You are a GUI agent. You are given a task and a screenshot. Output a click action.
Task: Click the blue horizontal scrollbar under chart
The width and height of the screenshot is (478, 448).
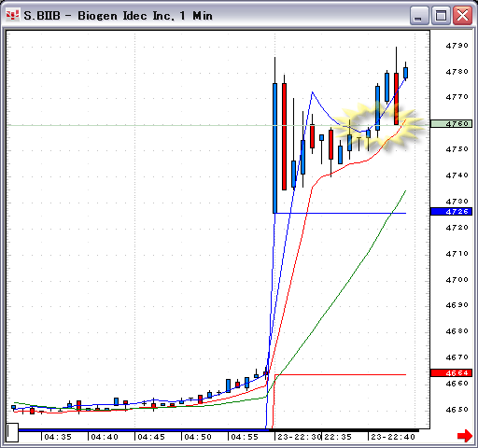coord(144,430)
